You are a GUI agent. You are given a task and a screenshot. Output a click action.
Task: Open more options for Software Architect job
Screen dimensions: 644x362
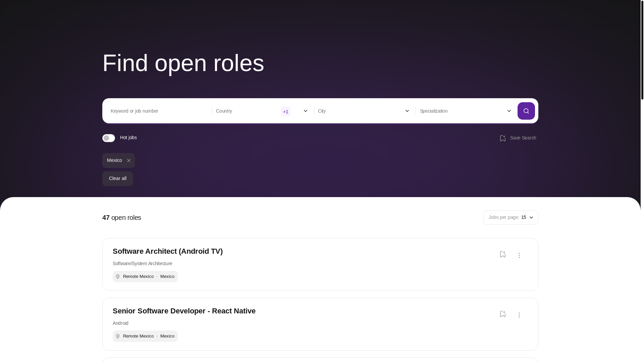[519, 255]
